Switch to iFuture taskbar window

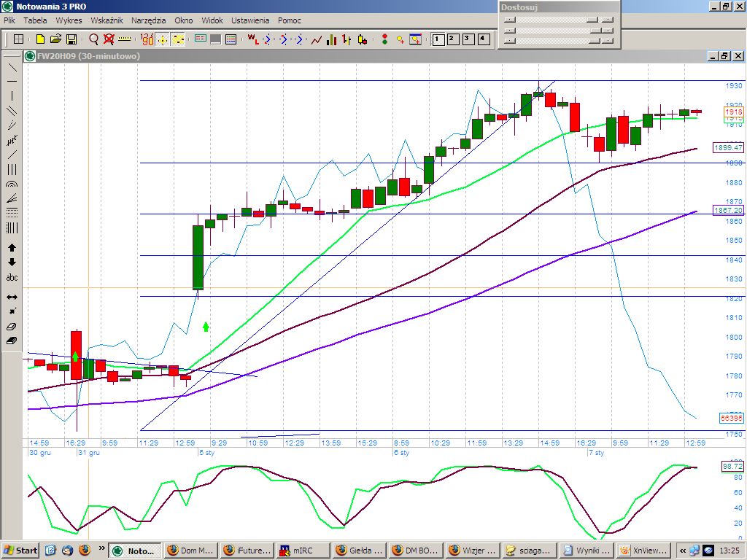247,551
